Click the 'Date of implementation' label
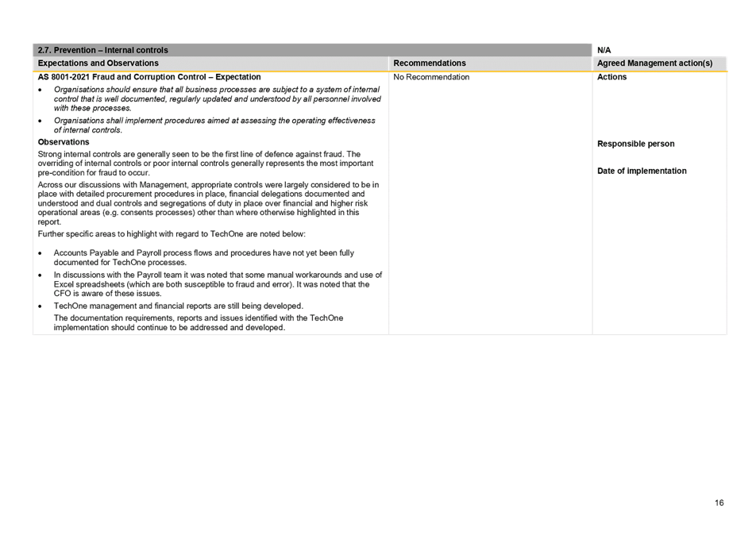 [x=642, y=171]
